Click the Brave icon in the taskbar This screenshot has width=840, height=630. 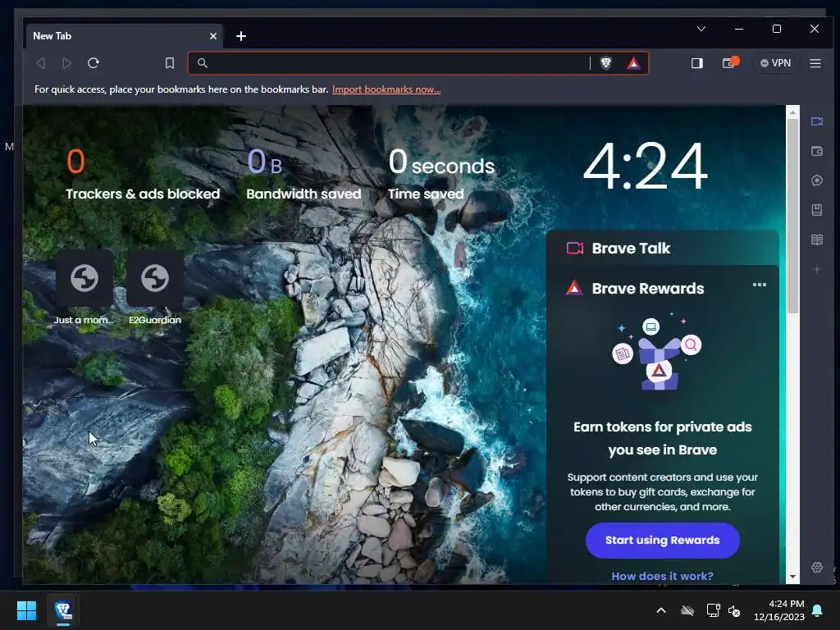63,610
